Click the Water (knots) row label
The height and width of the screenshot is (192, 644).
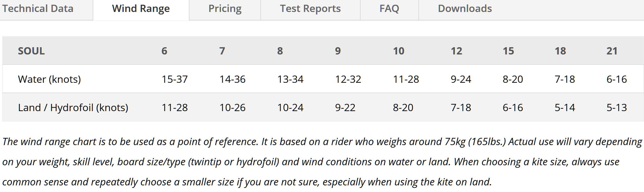(49, 79)
